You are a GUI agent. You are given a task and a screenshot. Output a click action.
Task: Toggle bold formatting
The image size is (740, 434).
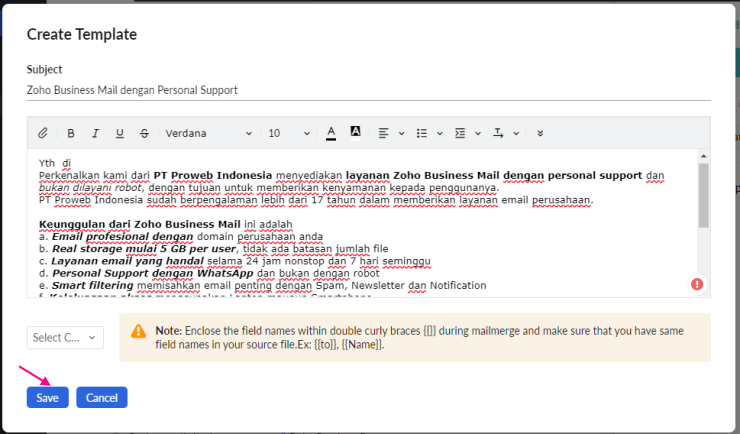71,134
